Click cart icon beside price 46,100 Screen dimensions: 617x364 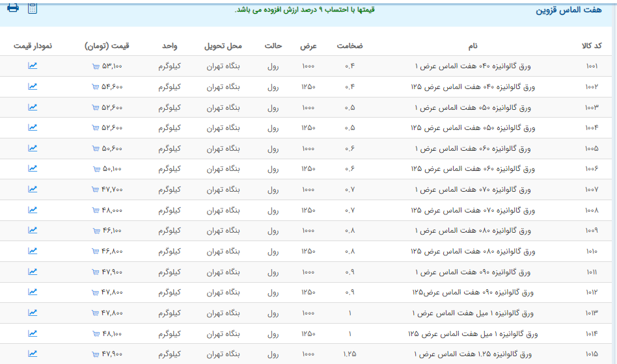96,231
